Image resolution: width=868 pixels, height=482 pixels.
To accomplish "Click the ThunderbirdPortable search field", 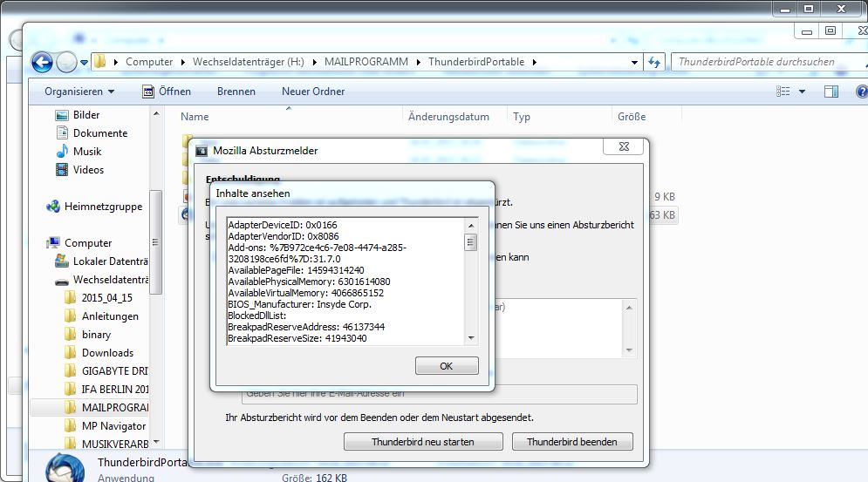I will [x=769, y=62].
